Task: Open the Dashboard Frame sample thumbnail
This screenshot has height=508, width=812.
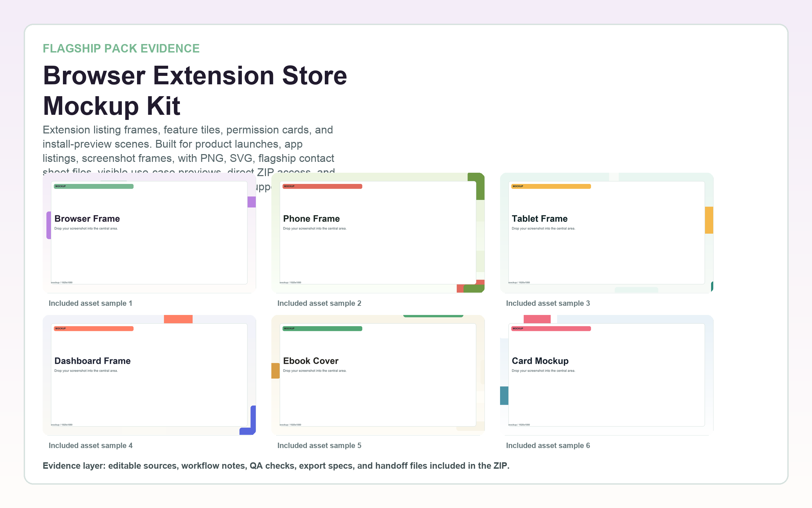Action: (149, 375)
